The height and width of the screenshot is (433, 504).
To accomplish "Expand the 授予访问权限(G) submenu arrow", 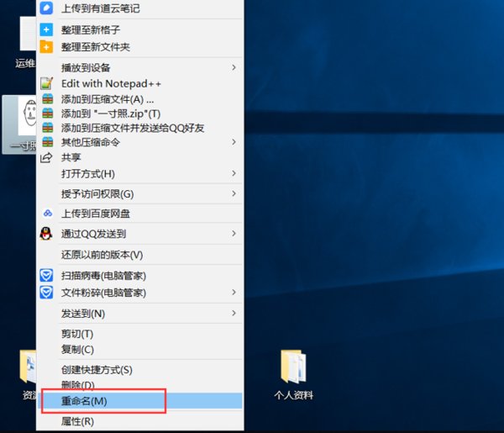I will click(x=234, y=193).
